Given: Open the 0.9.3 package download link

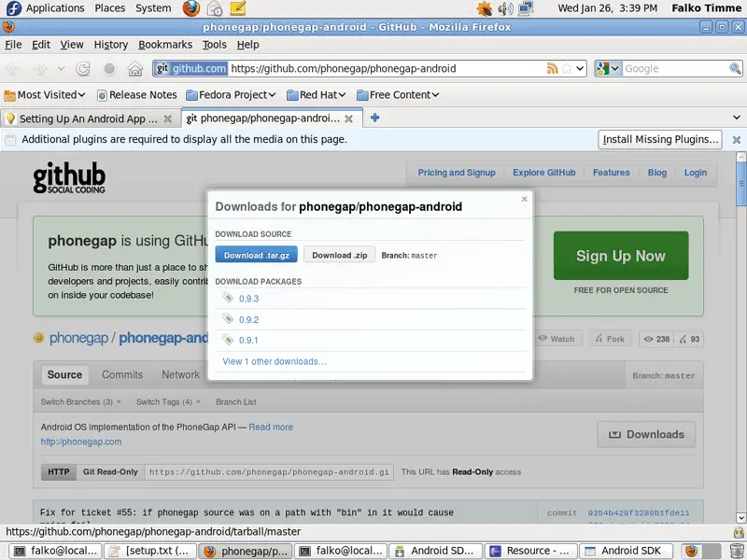Looking at the screenshot, I should tap(248, 299).
